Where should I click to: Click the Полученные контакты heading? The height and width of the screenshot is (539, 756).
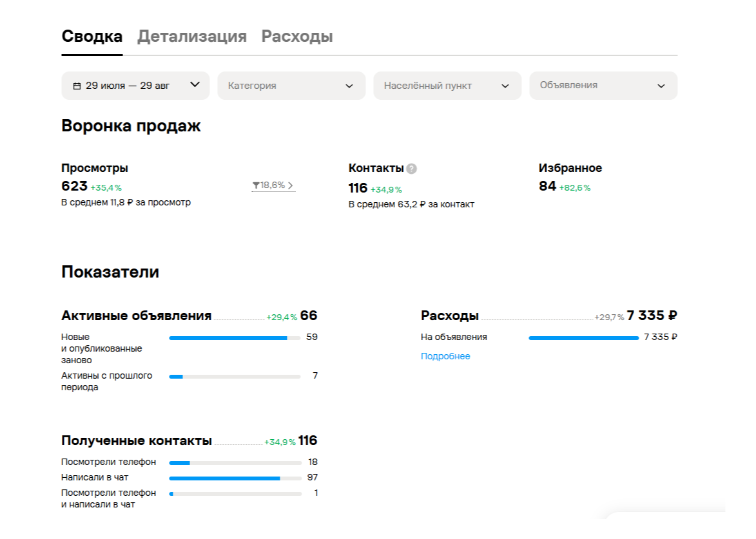click(x=137, y=440)
